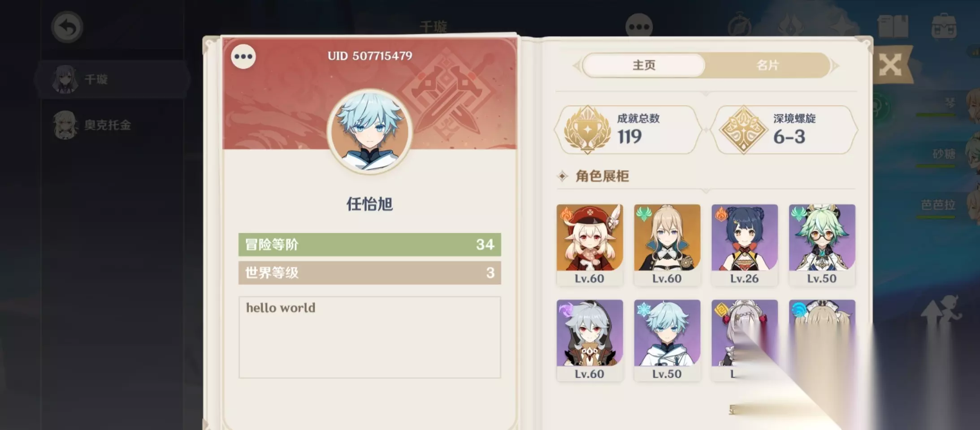Switch to the 名片 tab
This screenshot has width=980, height=430.
(768, 65)
